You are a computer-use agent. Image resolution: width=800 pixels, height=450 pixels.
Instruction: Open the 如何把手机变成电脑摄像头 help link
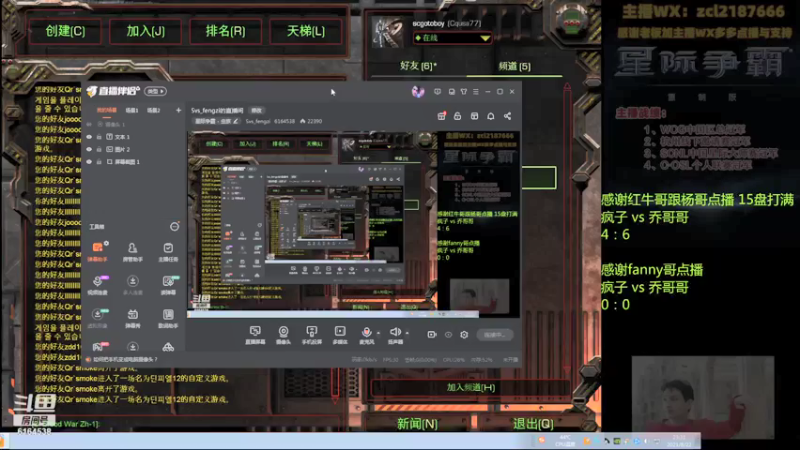pyautogui.click(x=125, y=359)
